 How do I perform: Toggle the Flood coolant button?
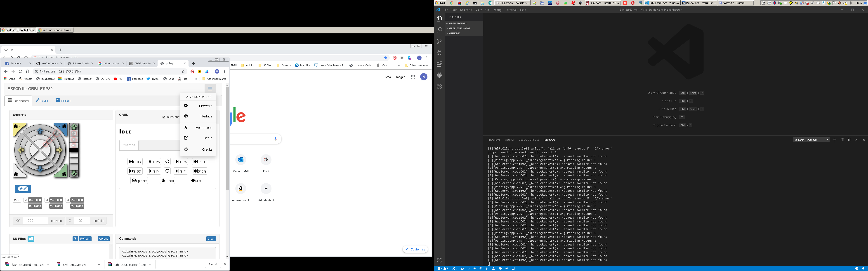click(167, 180)
